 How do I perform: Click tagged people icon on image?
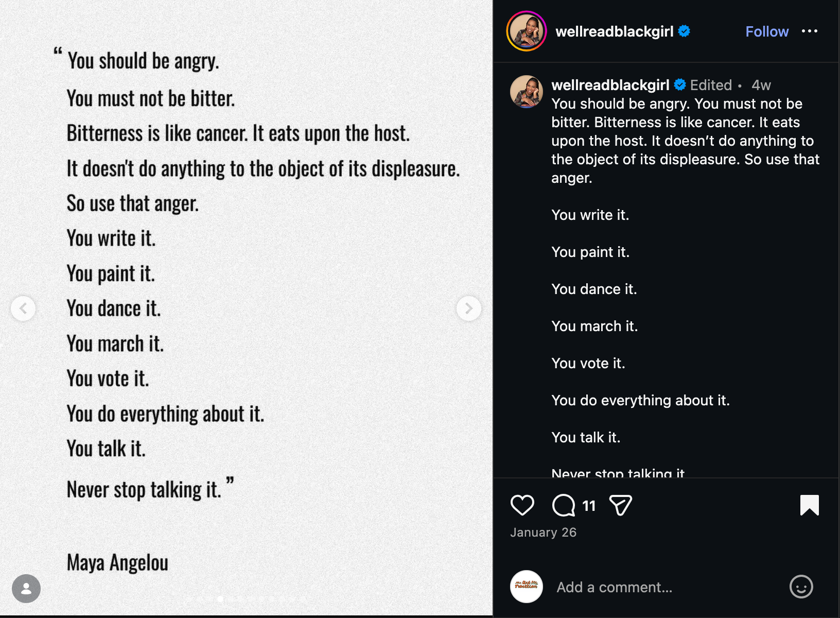(x=26, y=589)
